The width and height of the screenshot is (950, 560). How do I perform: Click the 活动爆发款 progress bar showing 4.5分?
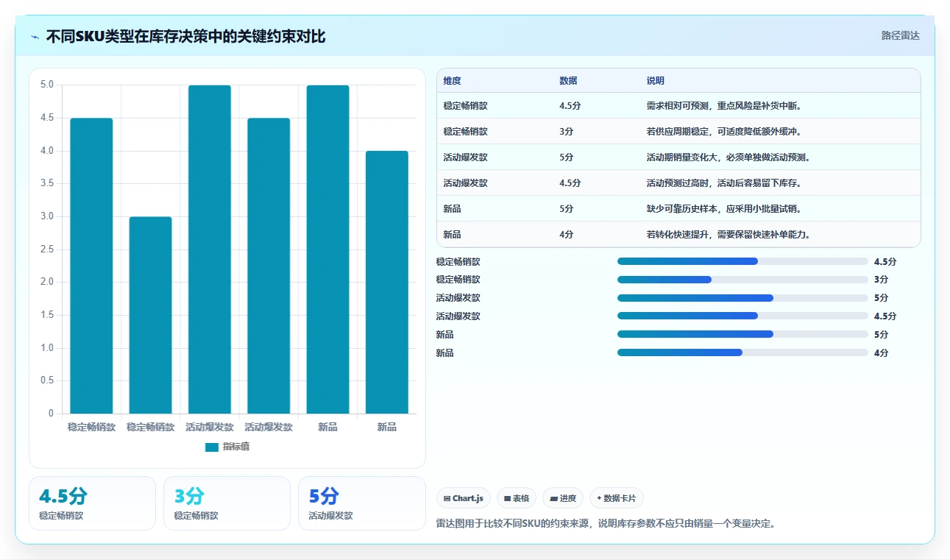(742, 316)
